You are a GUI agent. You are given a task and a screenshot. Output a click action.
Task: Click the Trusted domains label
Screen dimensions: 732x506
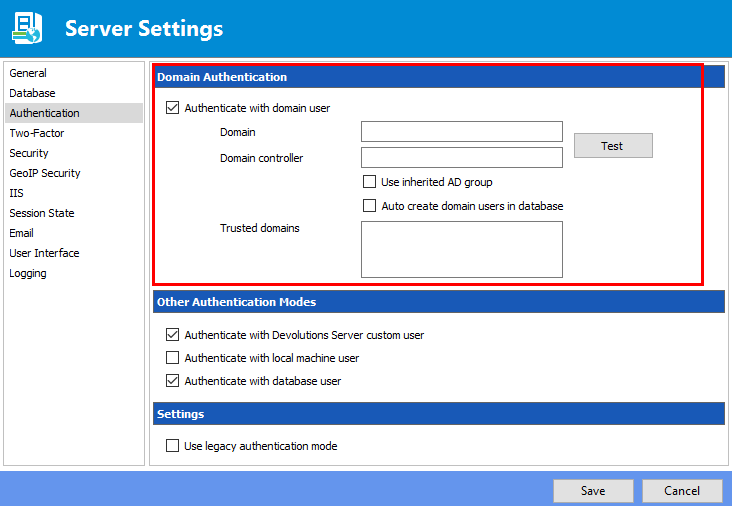pos(260,228)
